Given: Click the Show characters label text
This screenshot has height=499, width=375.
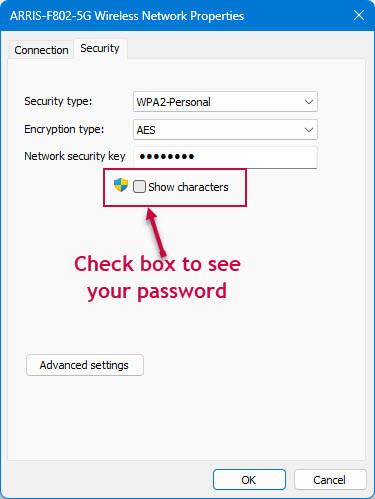Looking at the screenshot, I should pos(188,187).
